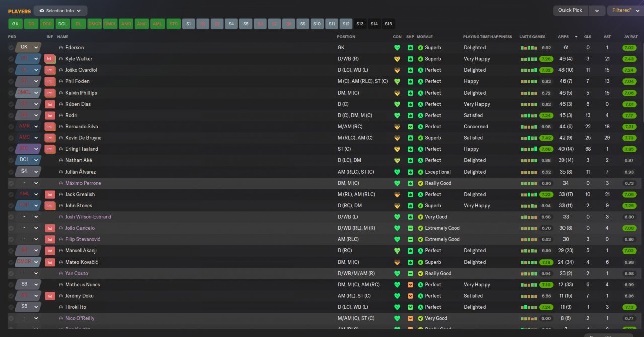Image resolution: width=644 pixels, height=337 pixels.
Task: Click the Quick Pick button
Action: [x=571, y=10]
